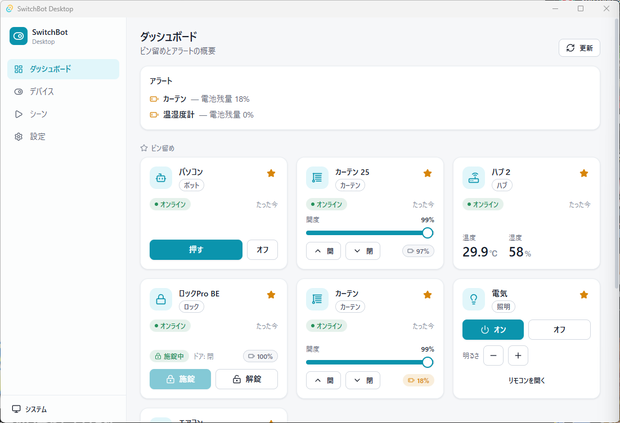620x423 pixels.
Task: Click 開 on the カーテン card
Action: 323,380
